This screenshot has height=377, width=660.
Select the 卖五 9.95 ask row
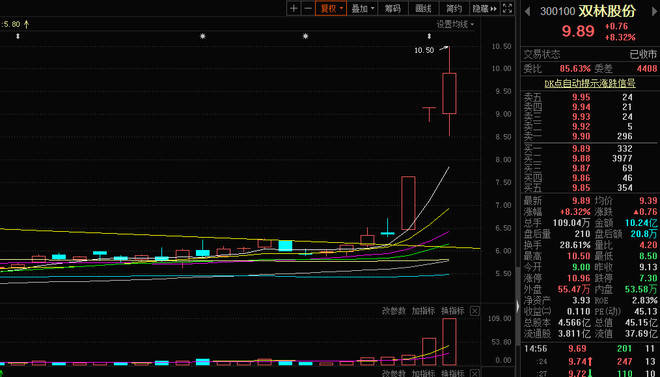590,97
